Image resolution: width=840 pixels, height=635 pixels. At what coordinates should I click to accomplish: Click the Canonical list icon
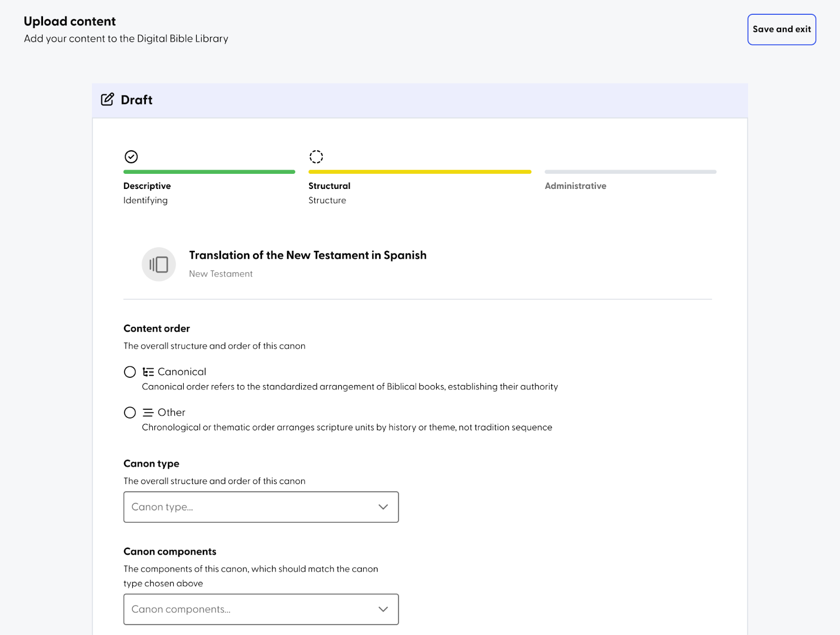(x=148, y=372)
